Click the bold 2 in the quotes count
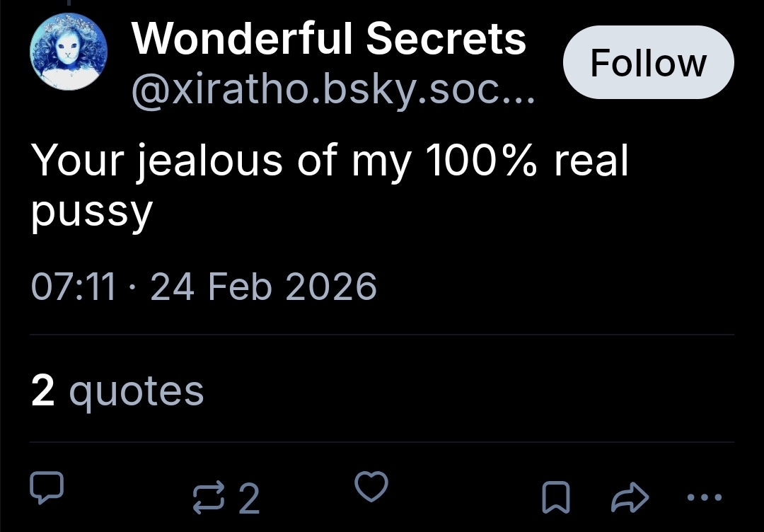The width and height of the screenshot is (764, 532). (43, 391)
